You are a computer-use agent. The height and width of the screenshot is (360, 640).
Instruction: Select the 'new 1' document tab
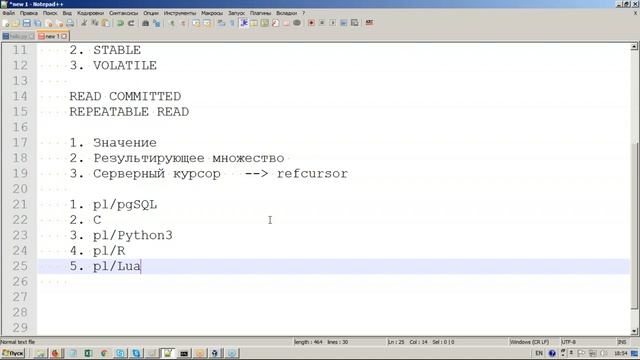point(52,36)
